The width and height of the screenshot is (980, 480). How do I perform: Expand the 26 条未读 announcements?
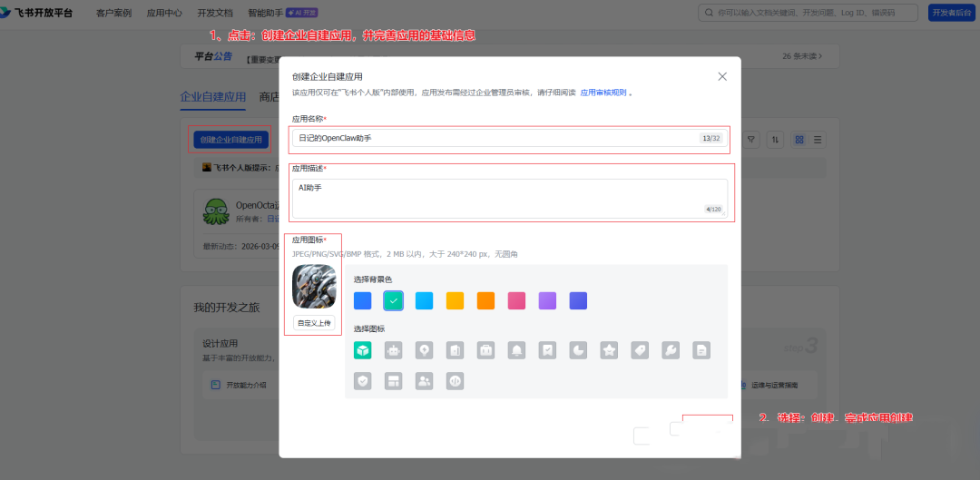(x=802, y=56)
